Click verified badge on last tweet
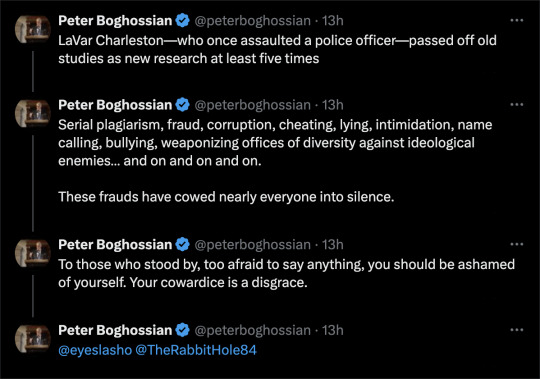Image resolution: width=540 pixels, height=379 pixels. pos(183,330)
